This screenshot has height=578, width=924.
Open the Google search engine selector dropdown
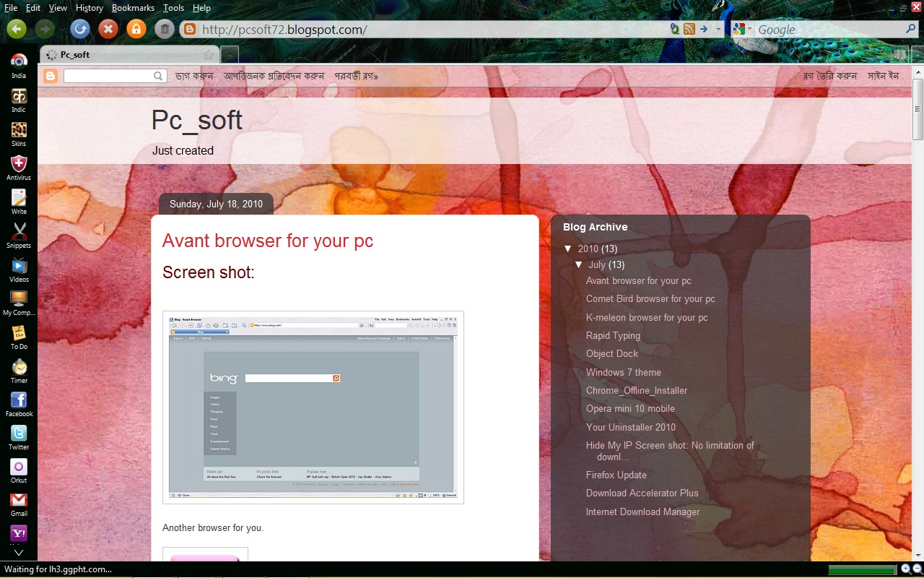tap(743, 30)
